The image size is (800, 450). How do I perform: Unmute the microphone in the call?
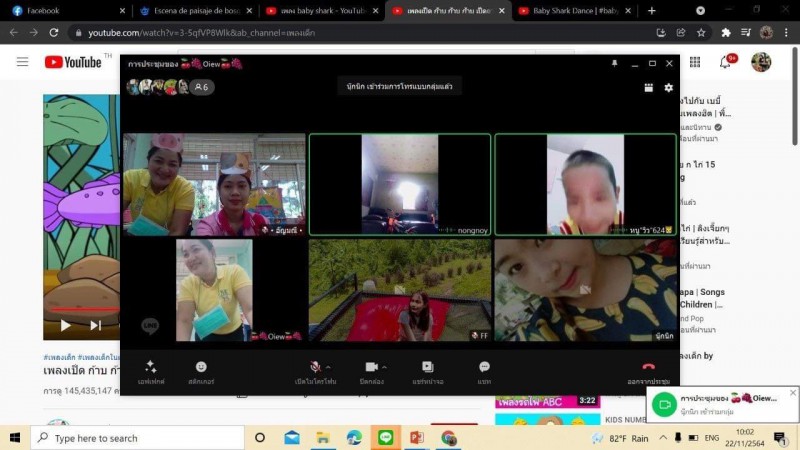316,368
